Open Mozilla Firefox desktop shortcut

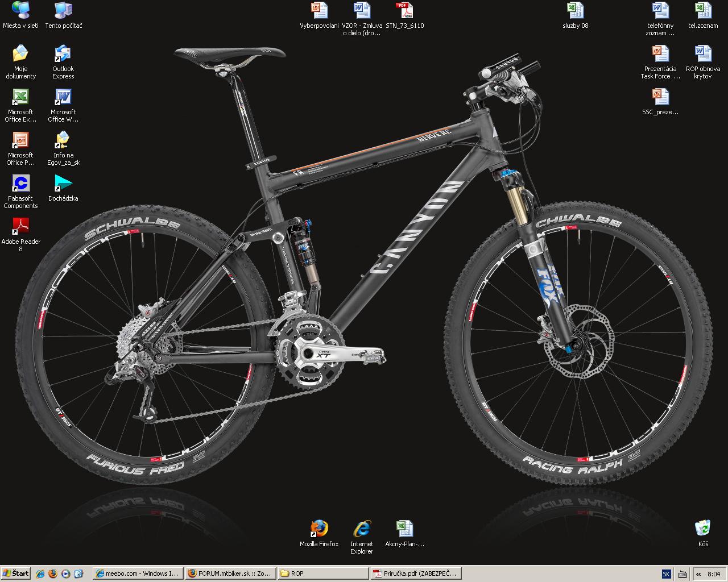pyautogui.click(x=319, y=529)
